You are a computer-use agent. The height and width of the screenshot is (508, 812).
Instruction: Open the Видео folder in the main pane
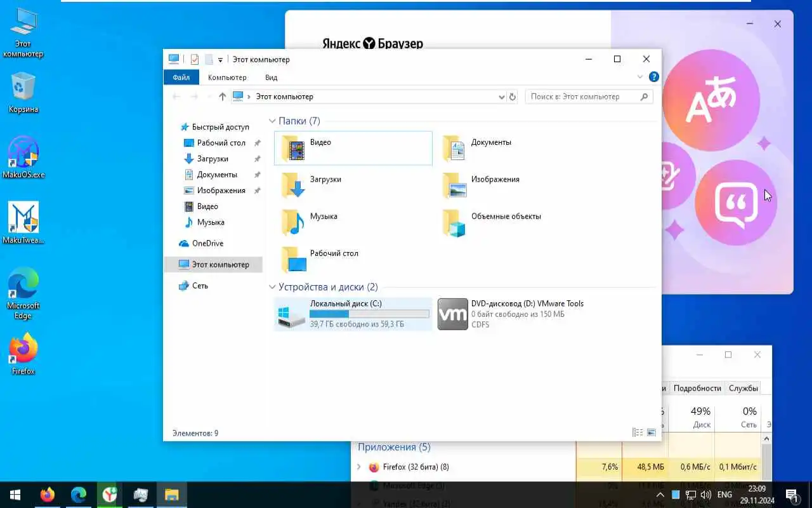click(353, 148)
